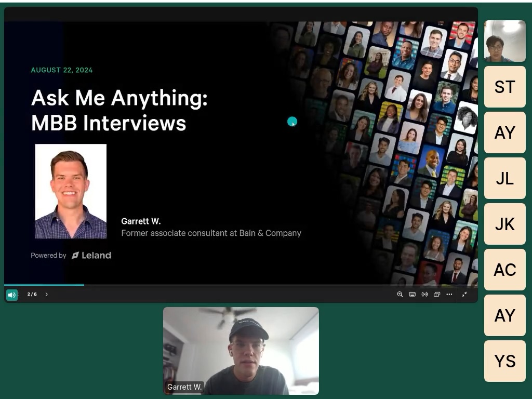This screenshot has width=532, height=399.
Task: Click the 'Powered by' text
Action: tap(48, 256)
